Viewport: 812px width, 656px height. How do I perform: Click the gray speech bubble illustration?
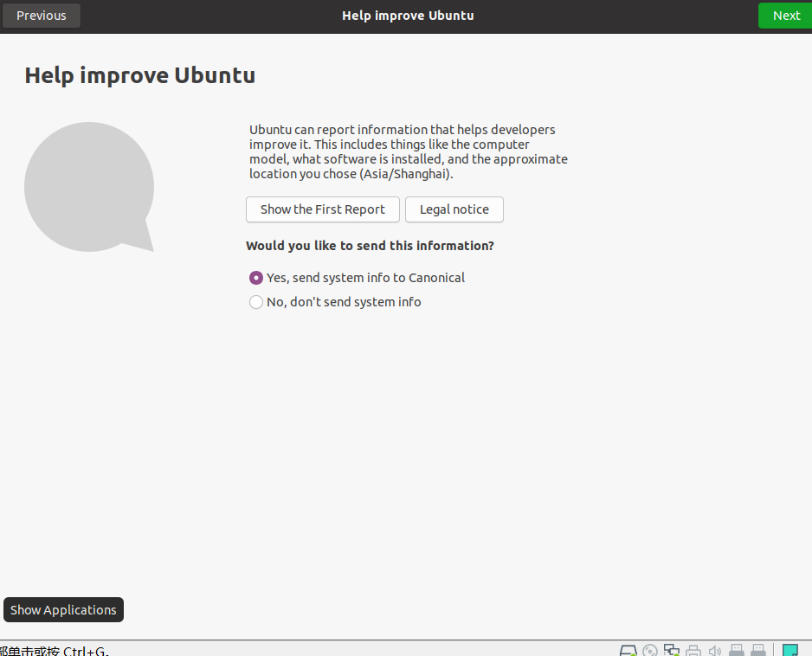tap(89, 187)
